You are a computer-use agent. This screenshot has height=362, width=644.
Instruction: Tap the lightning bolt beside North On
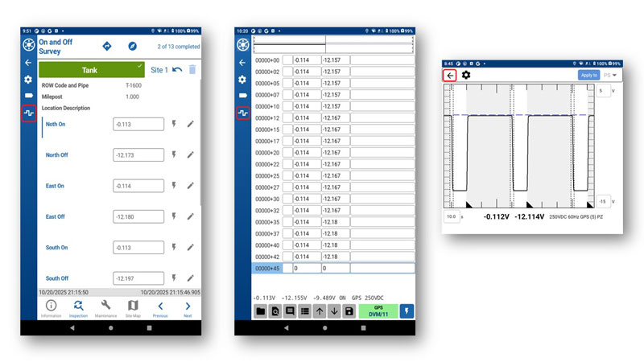[x=174, y=124]
